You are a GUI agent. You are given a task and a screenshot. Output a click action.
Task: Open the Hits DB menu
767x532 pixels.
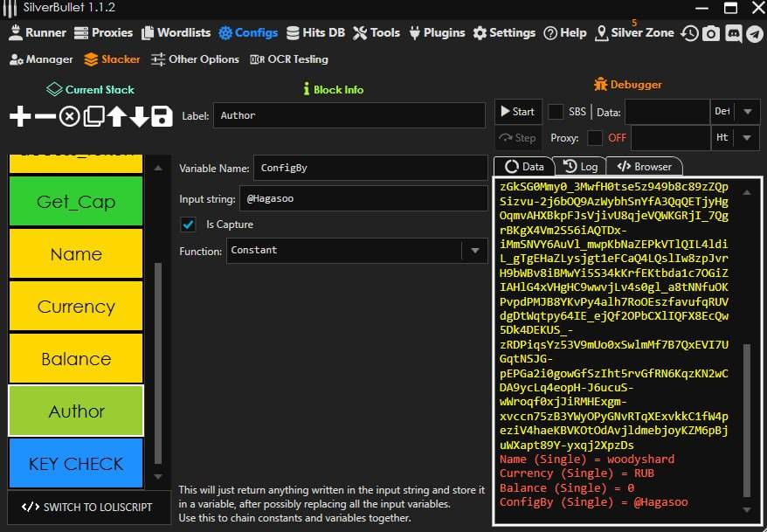tap(314, 33)
